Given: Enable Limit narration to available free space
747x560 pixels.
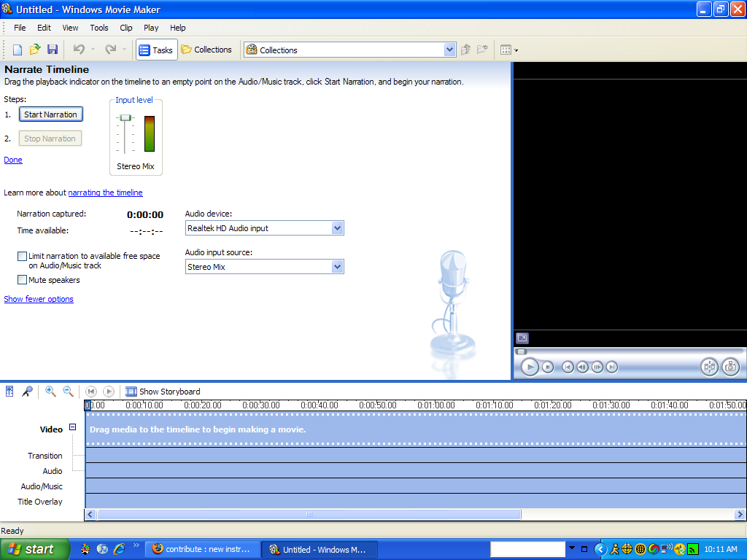Looking at the screenshot, I should pyautogui.click(x=23, y=257).
